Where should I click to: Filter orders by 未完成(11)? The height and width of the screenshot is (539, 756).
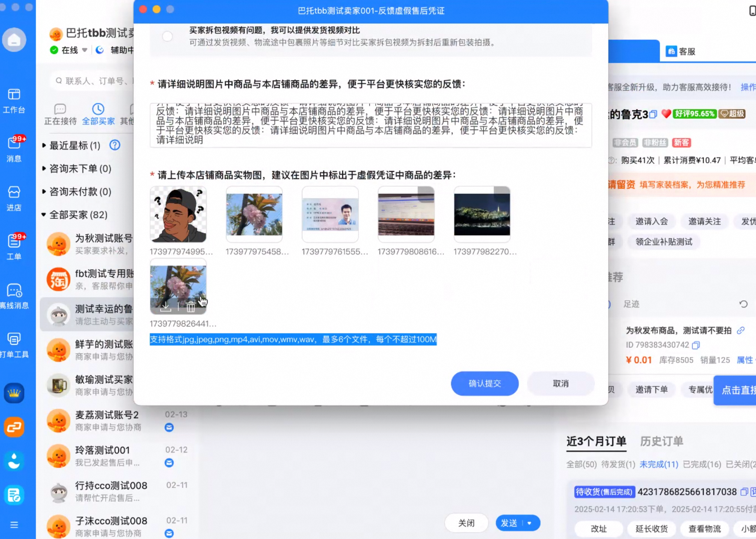[659, 464]
